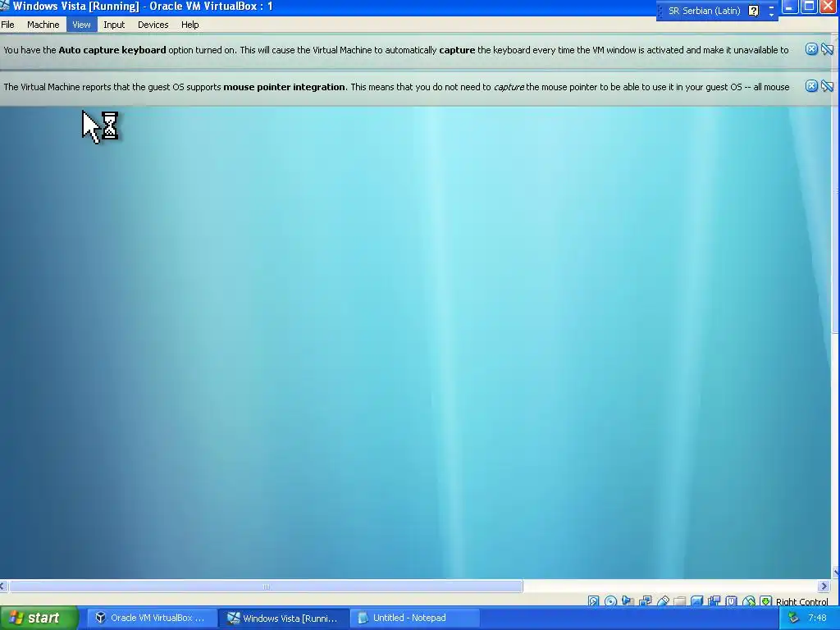Click the horizontal scrollbar left arrow
Screen dimensions: 840x630
coord(4,587)
